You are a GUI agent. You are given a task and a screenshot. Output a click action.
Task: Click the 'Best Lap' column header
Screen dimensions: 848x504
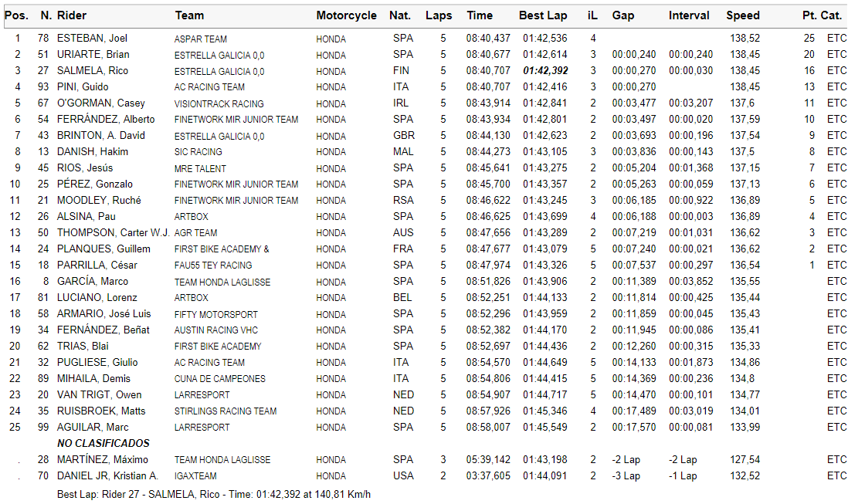pyautogui.click(x=543, y=15)
